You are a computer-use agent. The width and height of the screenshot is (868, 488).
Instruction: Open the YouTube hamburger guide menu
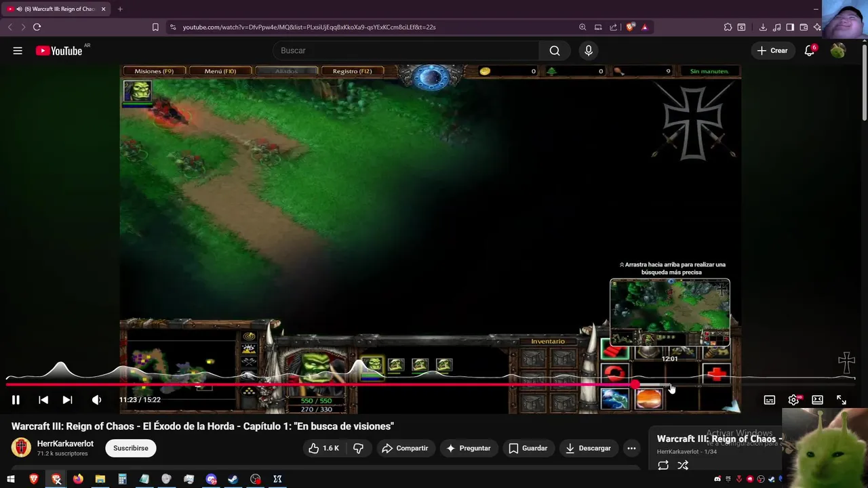tap(18, 51)
